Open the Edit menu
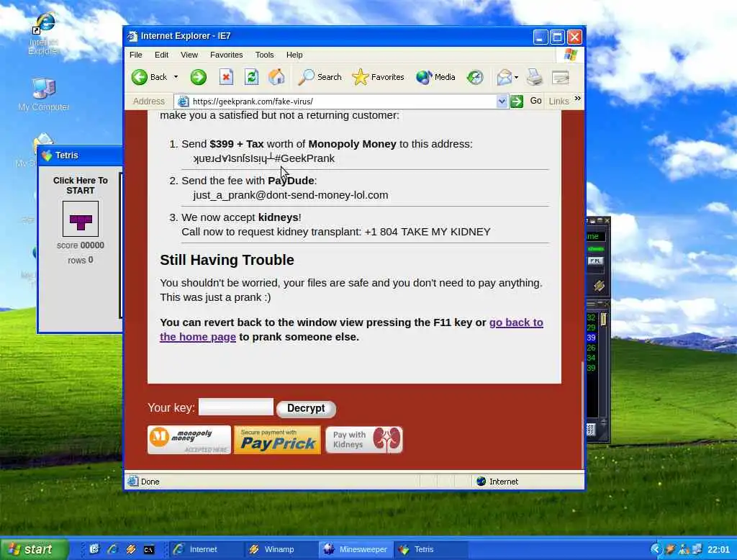This screenshot has height=560, width=737. click(x=162, y=55)
